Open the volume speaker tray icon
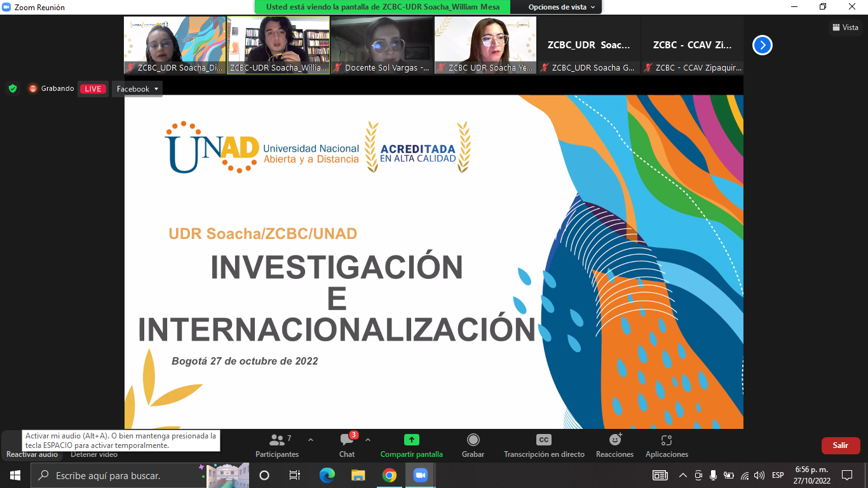 click(759, 475)
